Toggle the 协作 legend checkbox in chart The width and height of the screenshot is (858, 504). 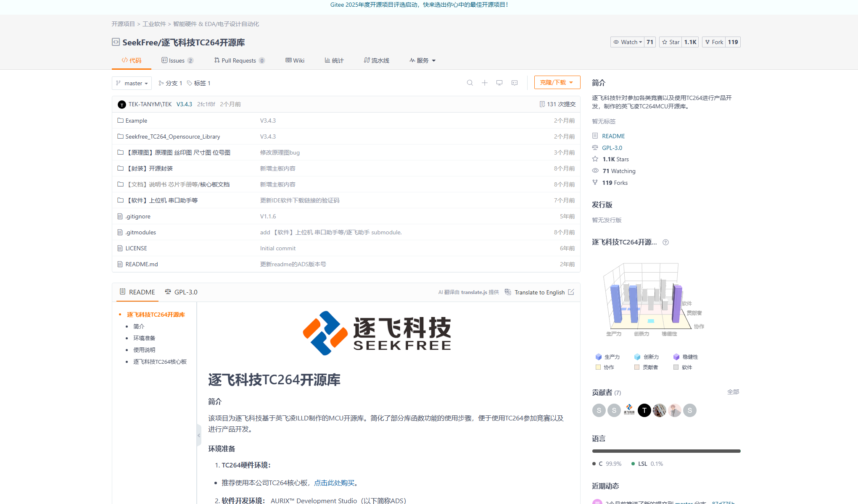pyautogui.click(x=598, y=367)
